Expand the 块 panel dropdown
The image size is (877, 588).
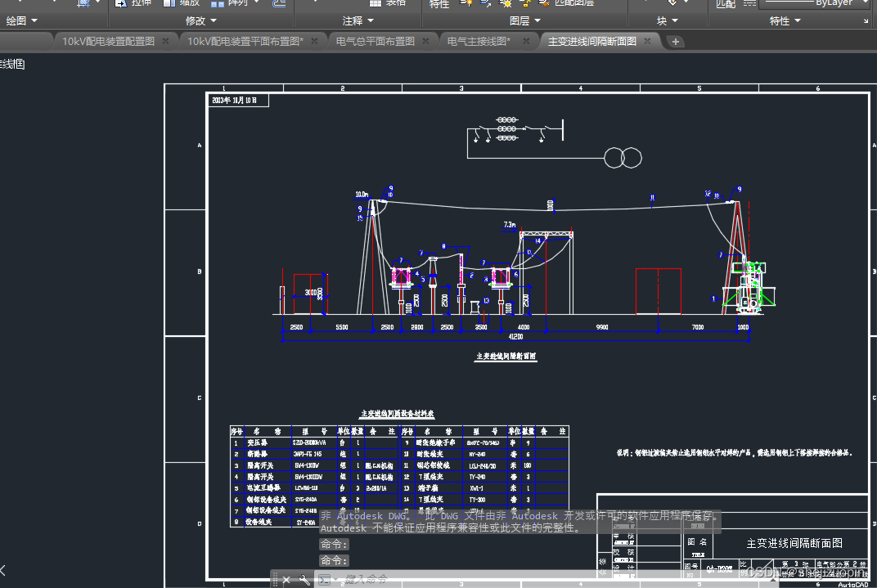[x=668, y=21]
